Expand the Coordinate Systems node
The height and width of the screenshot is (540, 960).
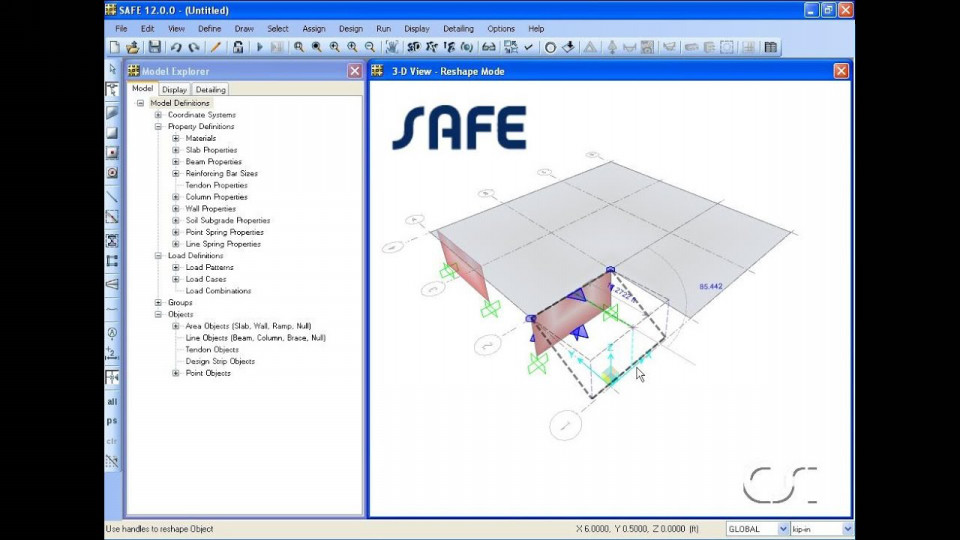(x=158, y=114)
